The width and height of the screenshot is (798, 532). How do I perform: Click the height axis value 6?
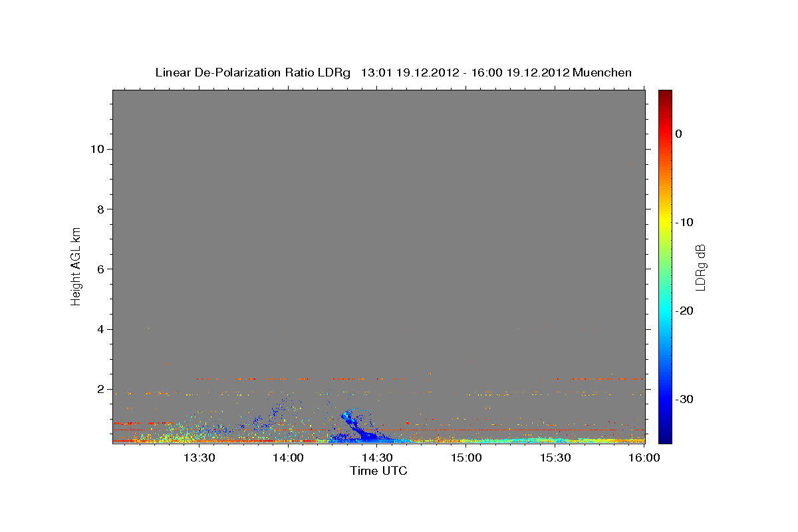click(99, 269)
